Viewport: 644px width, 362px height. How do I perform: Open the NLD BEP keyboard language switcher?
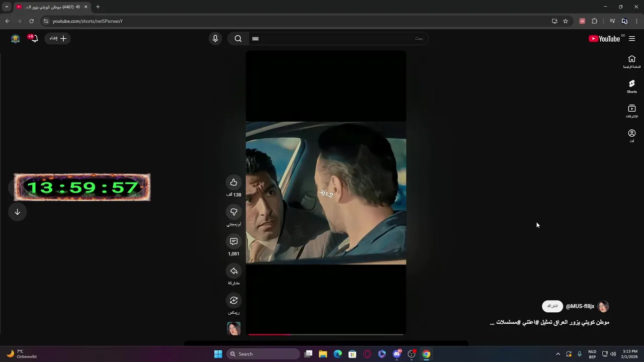pos(592,354)
